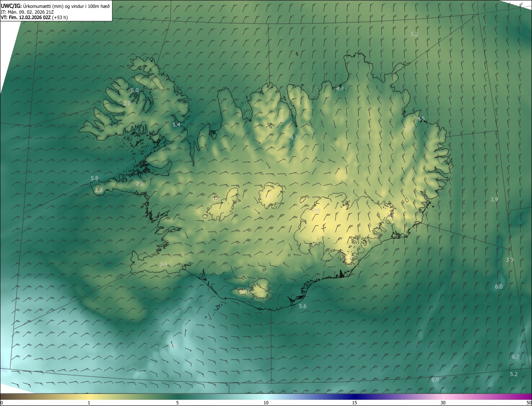Click the 3.2 precipitation value label

(414, 34)
